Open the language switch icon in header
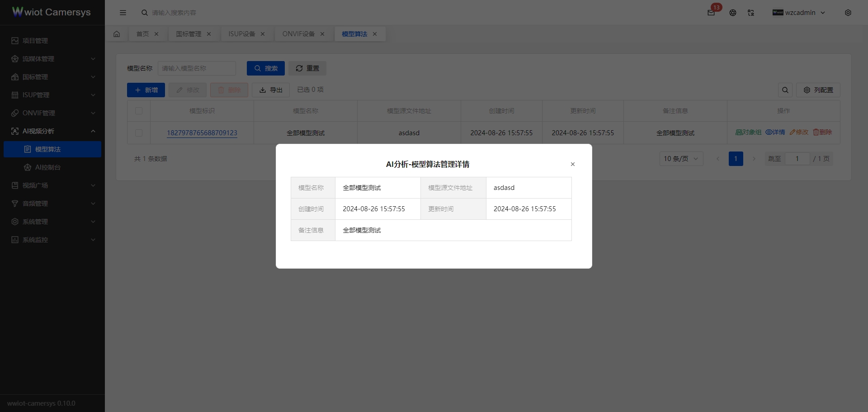Viewport: 868px width, 412px height. [750, 13]
